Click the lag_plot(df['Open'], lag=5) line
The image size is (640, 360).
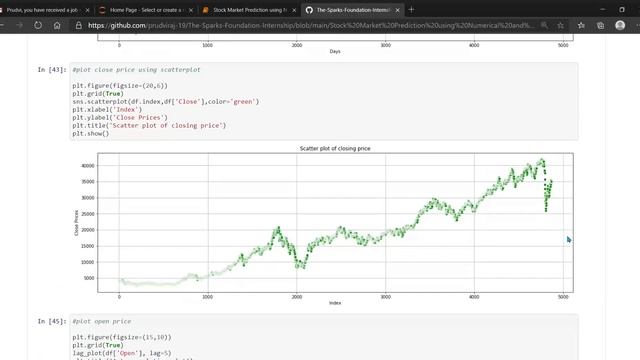click(x=122, y=353)
